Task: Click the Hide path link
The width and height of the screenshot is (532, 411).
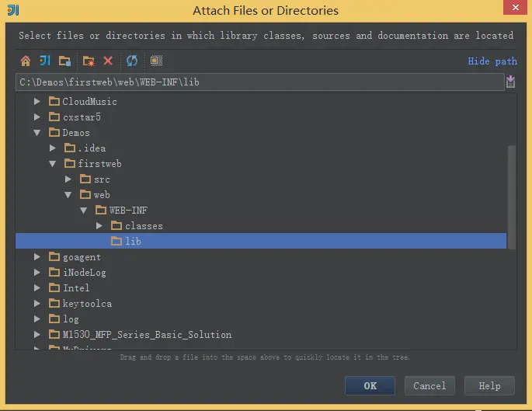Action: pos(492,61)
